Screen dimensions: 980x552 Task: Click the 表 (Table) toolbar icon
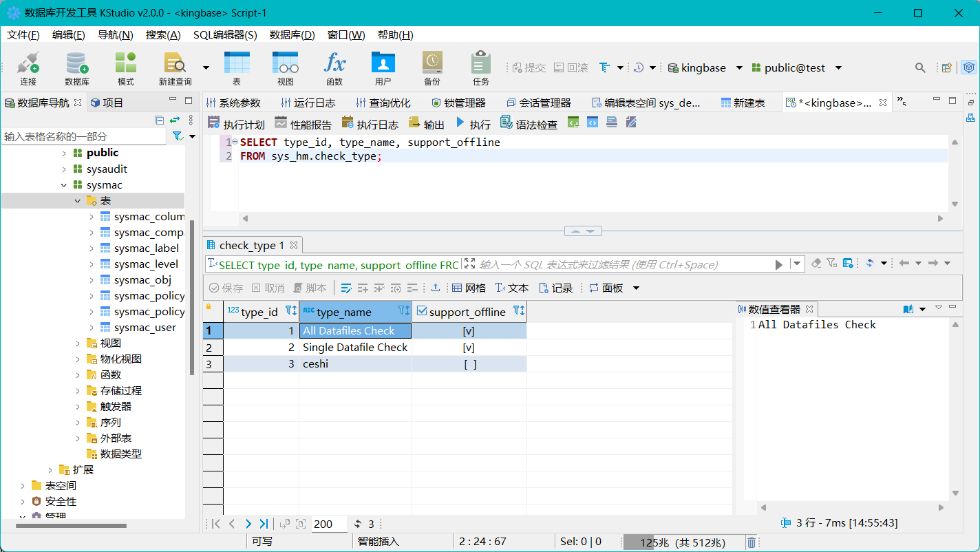[237, 68]
